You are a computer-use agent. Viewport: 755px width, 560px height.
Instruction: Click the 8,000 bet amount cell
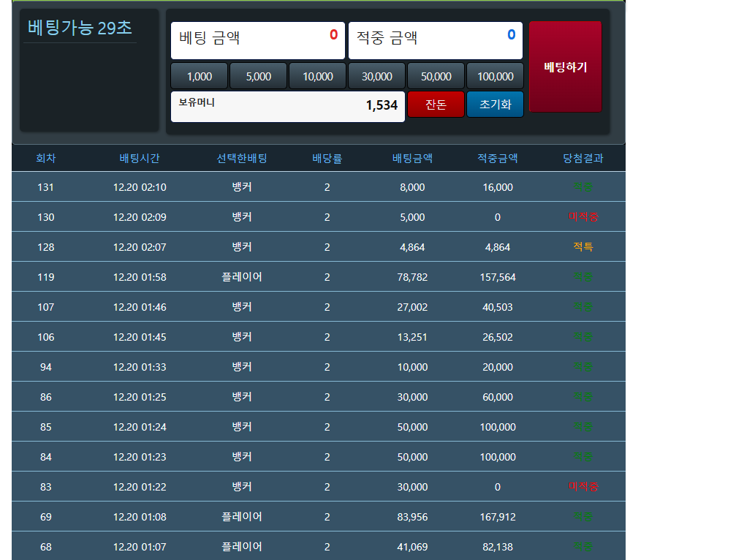point(412,187)
